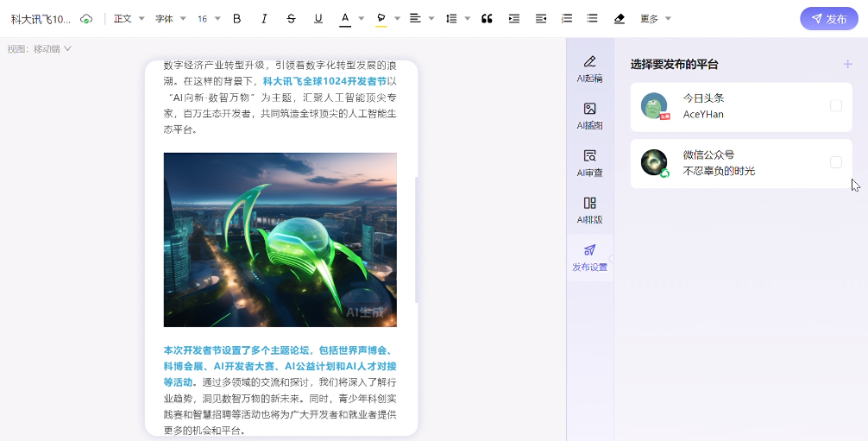The width and height of the screenshot is (868, 441).
Task: Click the preview vertical scrollbar
Action: 416,240
